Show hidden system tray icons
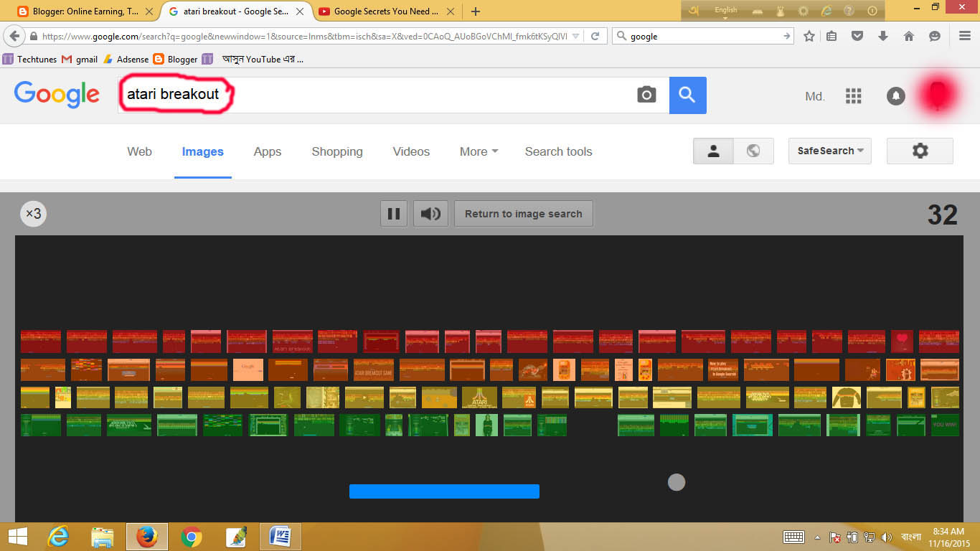The height and width of the screenshot is (551, 980). pyautogui.click(x=816, y=537)
